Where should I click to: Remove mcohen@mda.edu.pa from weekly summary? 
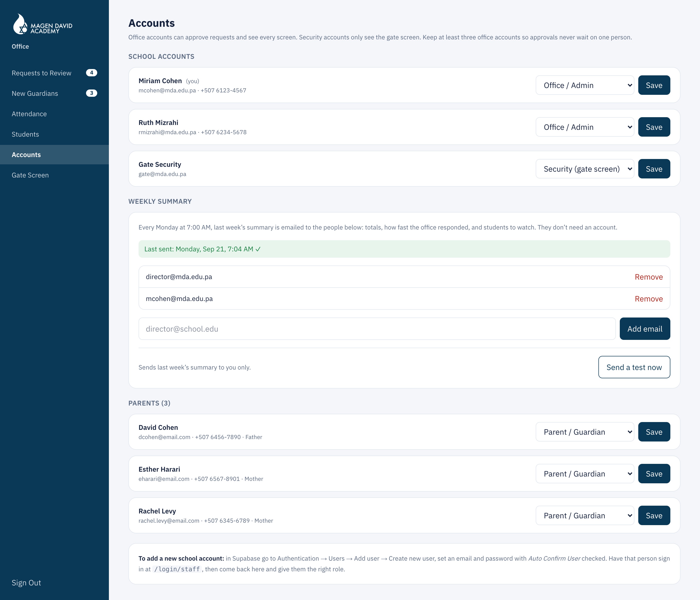coord(649,299)
